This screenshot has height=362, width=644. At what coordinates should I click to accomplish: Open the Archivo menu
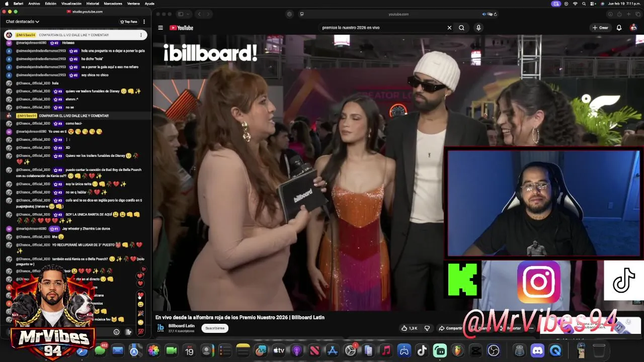(34, 4)
